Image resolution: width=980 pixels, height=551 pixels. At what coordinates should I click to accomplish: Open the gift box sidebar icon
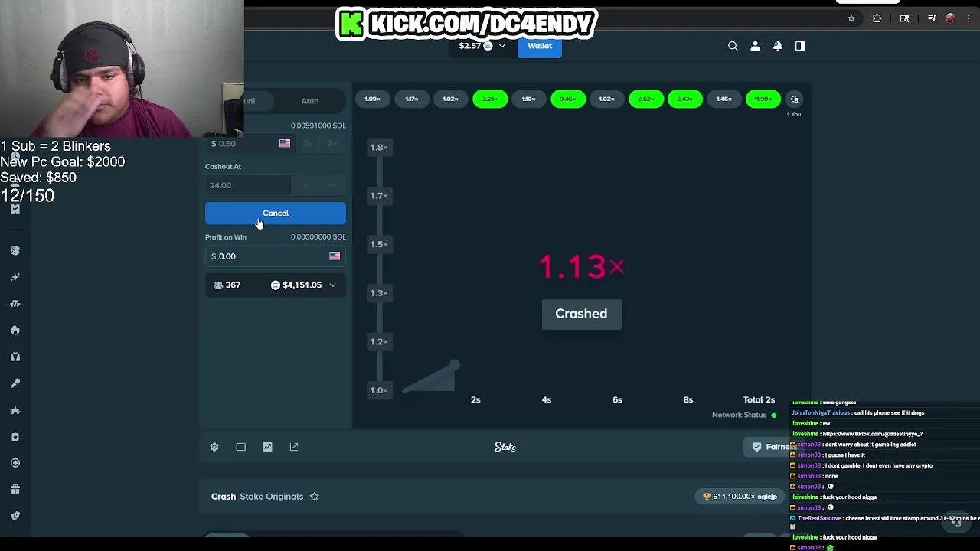pos(15,490)
